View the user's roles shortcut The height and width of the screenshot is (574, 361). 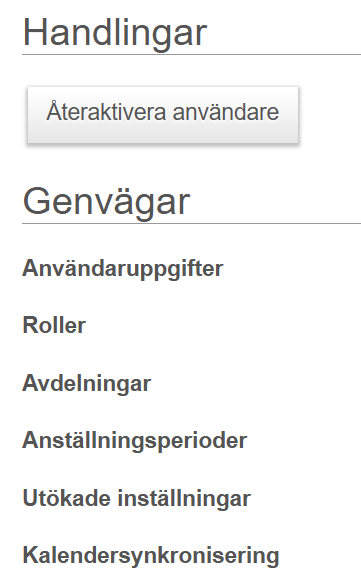[x=54, y=325]
